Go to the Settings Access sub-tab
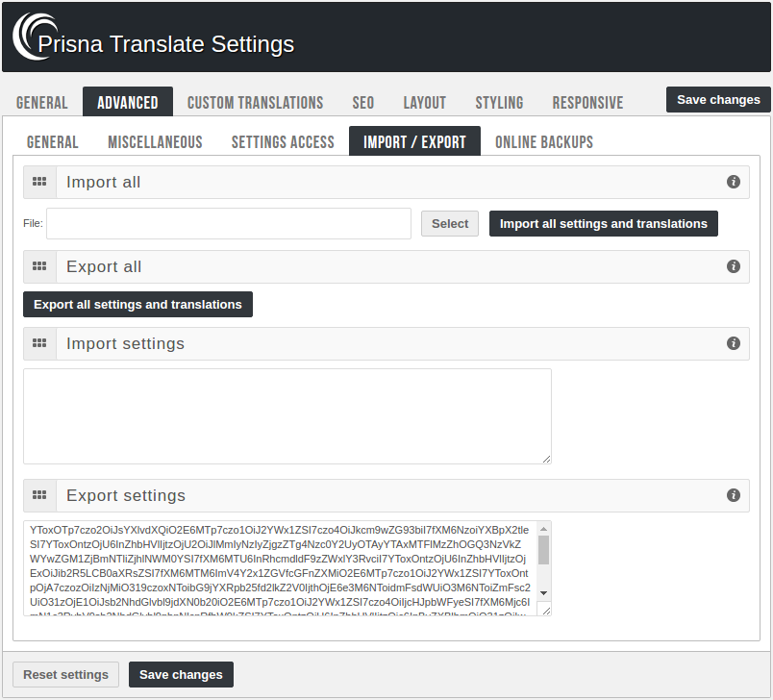 click(x=283, y=142)
